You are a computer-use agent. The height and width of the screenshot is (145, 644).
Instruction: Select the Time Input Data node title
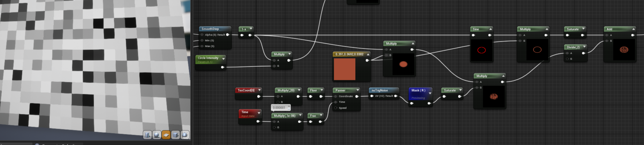(x=245, y=112)
